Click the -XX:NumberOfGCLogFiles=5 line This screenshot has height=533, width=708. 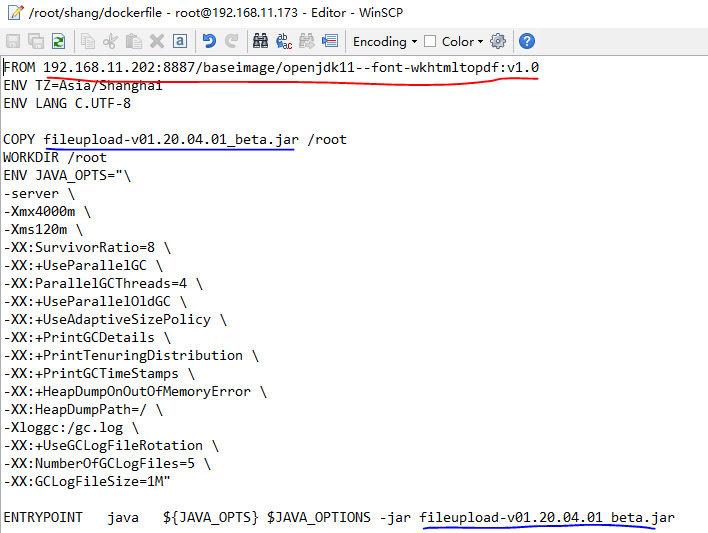107,463
